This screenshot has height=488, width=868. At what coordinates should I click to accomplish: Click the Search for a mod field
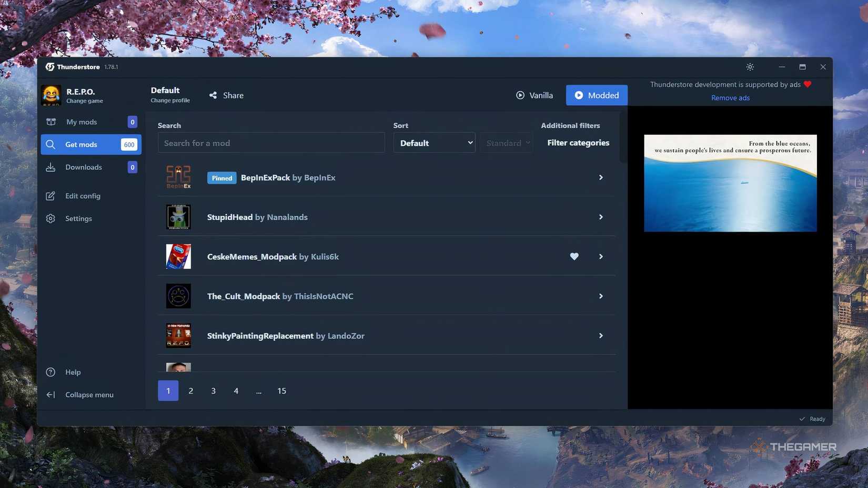coord(271,143)
